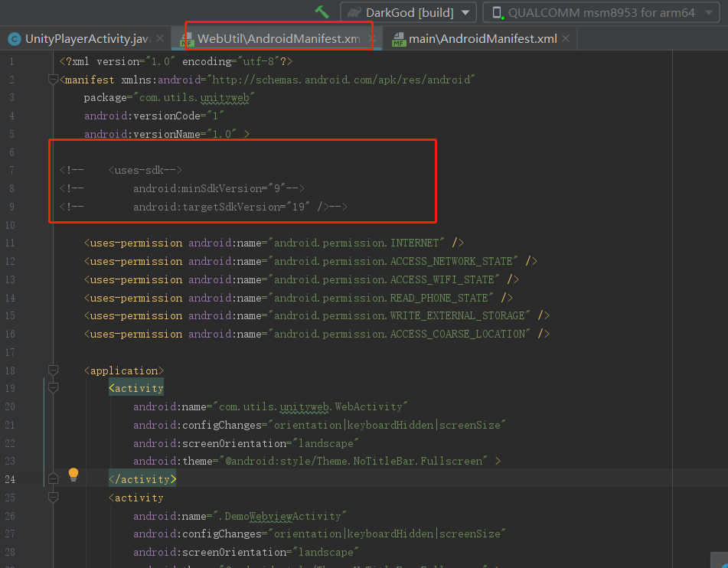Click the screenOrientation="landscape" on line 28
728x568 pixels.
click(x=246, y=552)
